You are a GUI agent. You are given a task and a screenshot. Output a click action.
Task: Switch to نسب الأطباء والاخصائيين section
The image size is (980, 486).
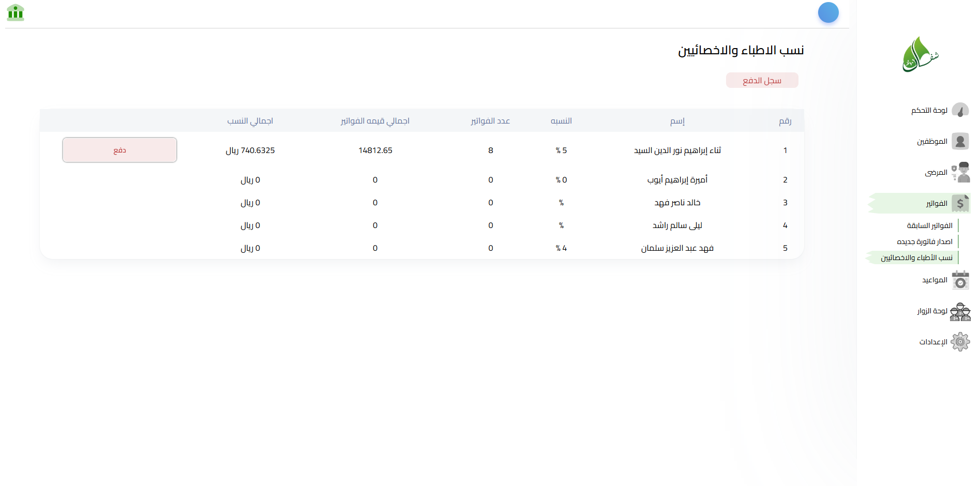(x=912, y=257)
